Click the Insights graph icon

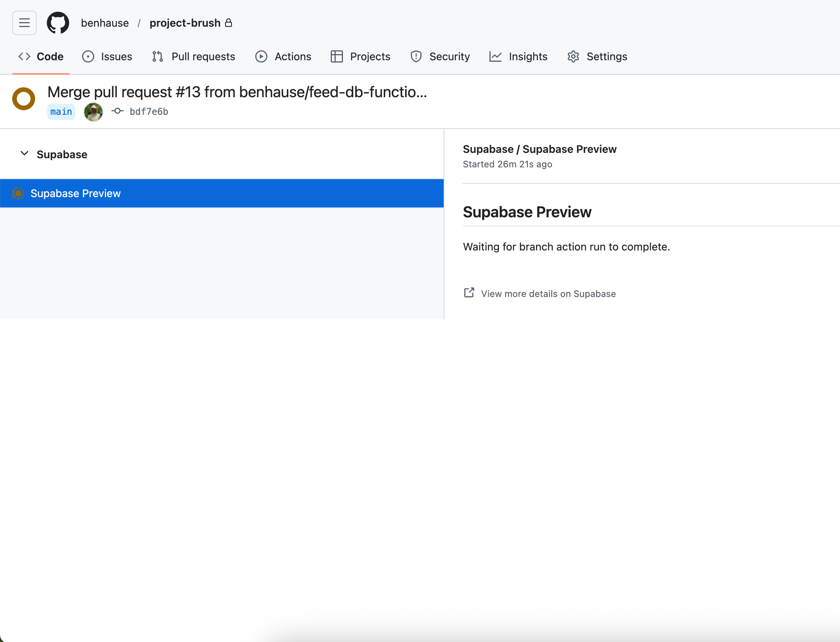[x=495, y=56]
